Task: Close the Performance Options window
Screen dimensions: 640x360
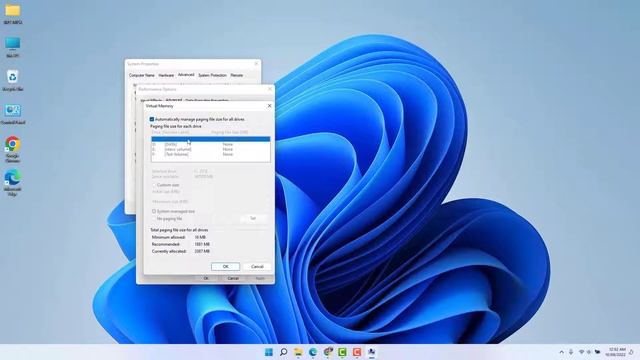Action: click(x=269, y=89)
